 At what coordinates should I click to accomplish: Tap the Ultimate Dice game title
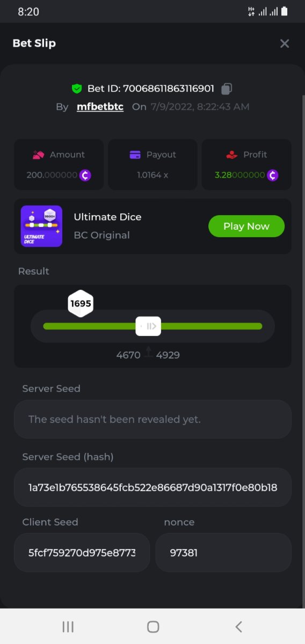[107, 217]
